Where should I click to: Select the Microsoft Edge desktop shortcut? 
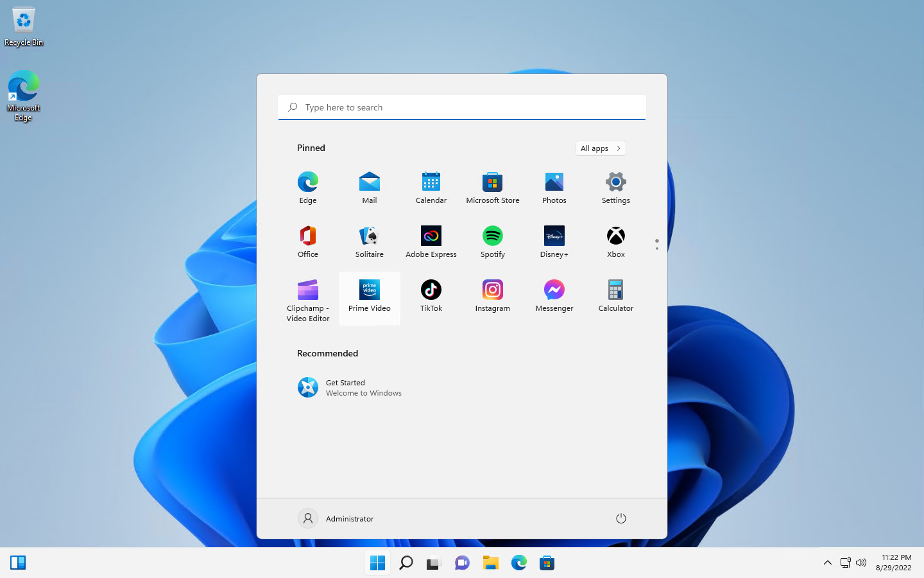(x=24, y=96)
